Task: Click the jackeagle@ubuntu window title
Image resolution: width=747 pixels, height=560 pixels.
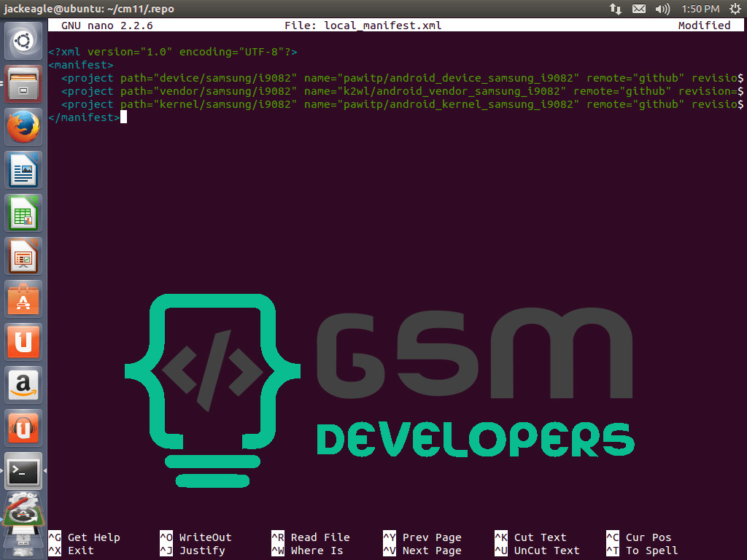Action: (89, 9)
